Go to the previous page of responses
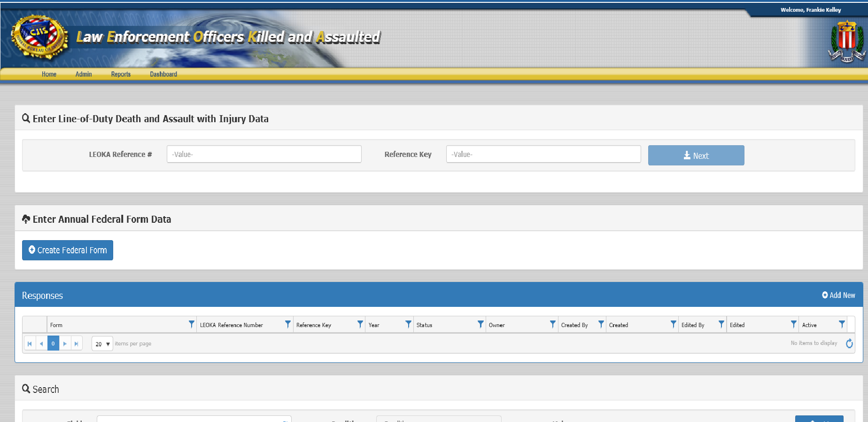 click(42, 344)
